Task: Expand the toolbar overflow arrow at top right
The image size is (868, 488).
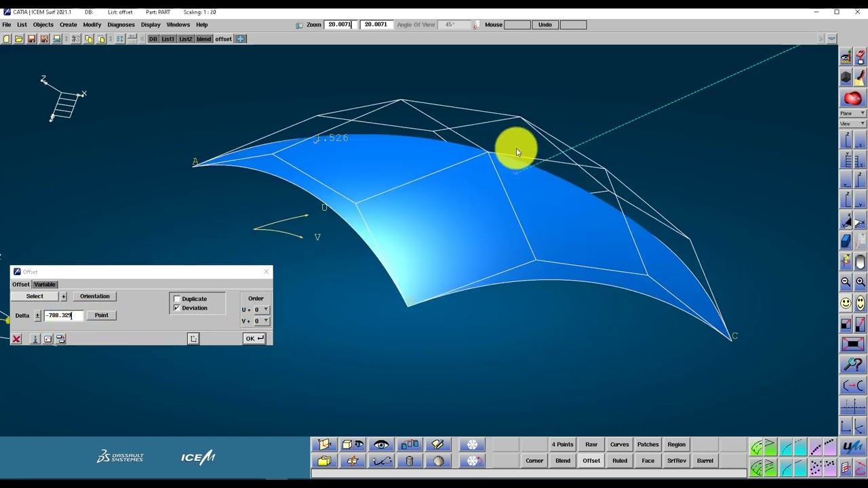Action: click(x=832, y=39)
